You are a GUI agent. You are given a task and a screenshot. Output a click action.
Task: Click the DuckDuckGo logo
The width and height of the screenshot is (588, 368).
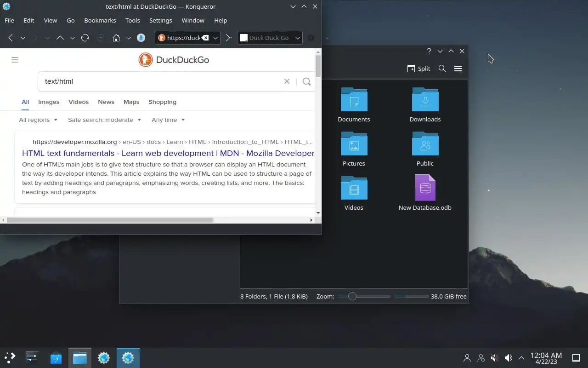tap(174, 60)
